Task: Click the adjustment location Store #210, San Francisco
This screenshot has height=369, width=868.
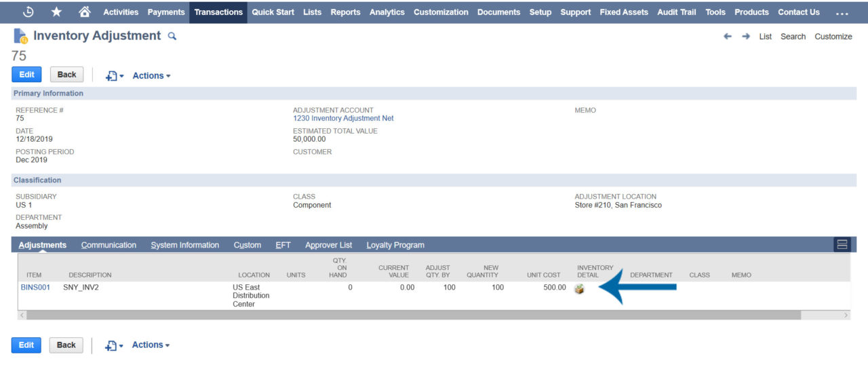Action: [x=618, y=205]
